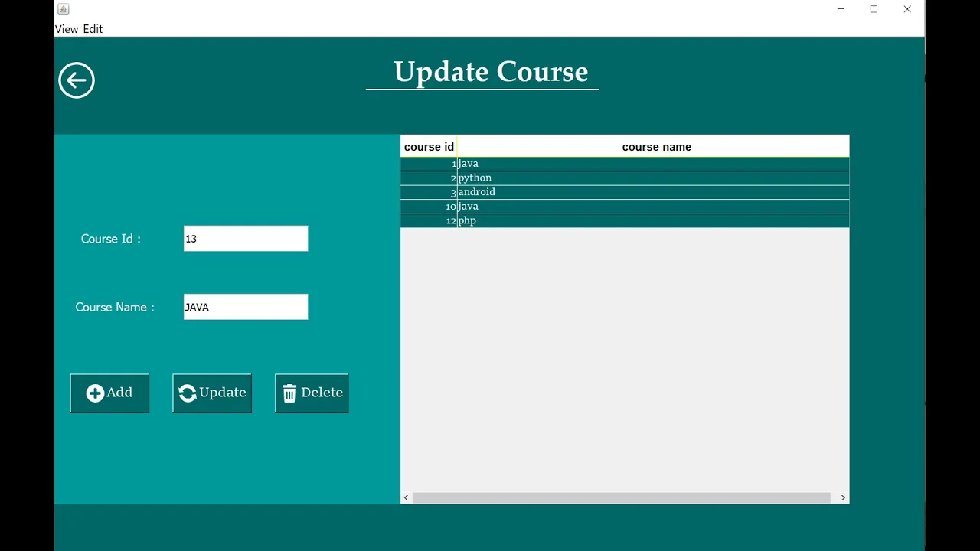Click the Java app icon in title bar
The image size is (980, 551).
64,9
